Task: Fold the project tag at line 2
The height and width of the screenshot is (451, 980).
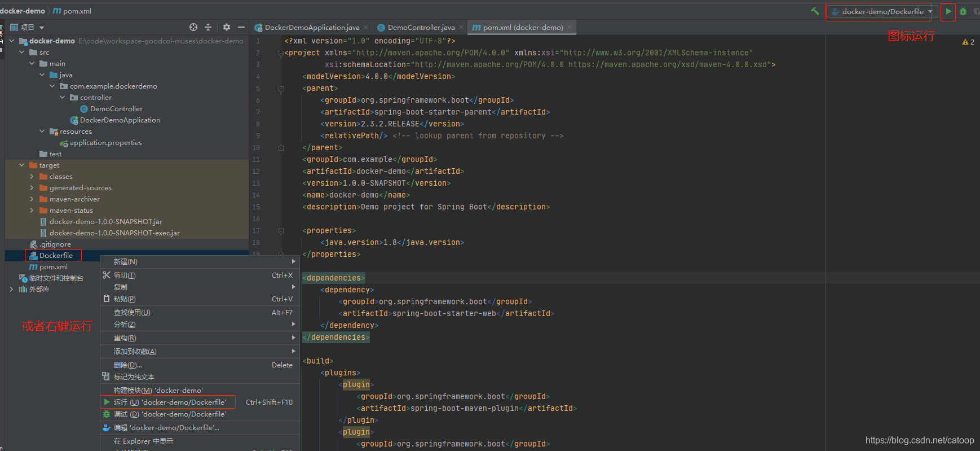Action: coord(280,53)
